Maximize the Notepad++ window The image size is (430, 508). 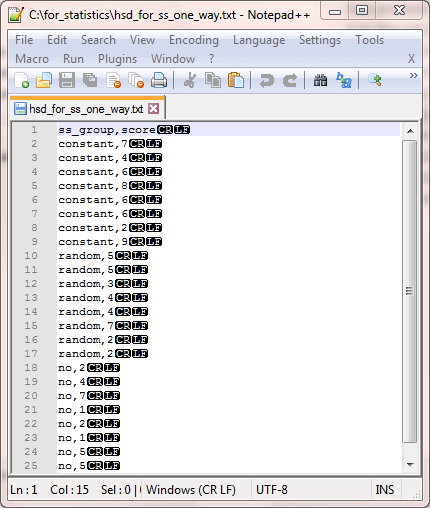click(x=362, y=11)
